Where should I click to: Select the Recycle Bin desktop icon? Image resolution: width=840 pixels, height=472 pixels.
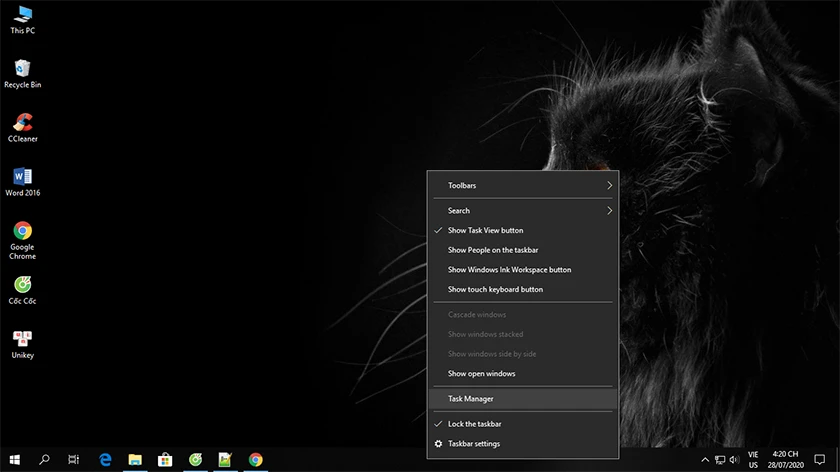pos(22,74)
